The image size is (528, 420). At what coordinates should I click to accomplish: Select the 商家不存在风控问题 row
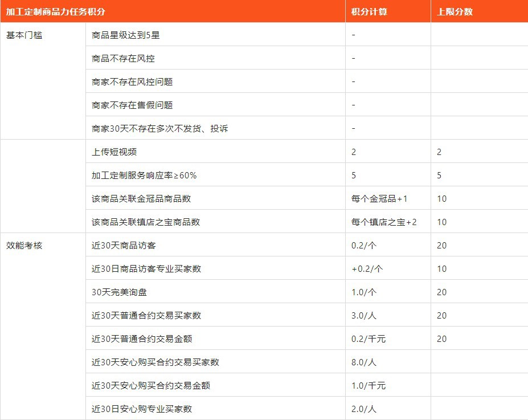pyautogui.click(x=125, y=81)
